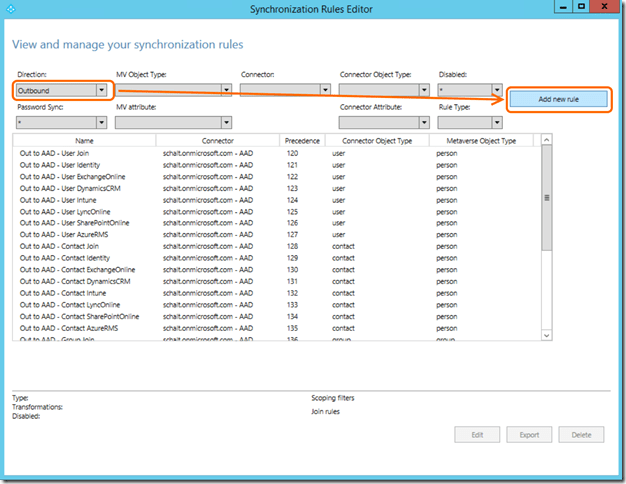Viewport: 626px width, 484px height.
Task: Sort rules by Precedence column header
Action: point(303,141)
